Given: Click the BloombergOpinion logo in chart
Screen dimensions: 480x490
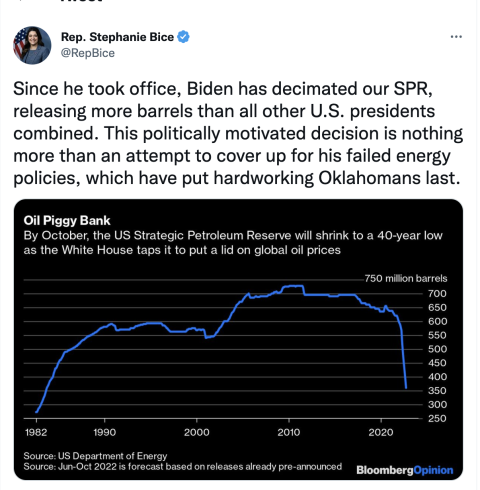Looking at the screenshot, I should pyautogui.click(x=405, y=470).
